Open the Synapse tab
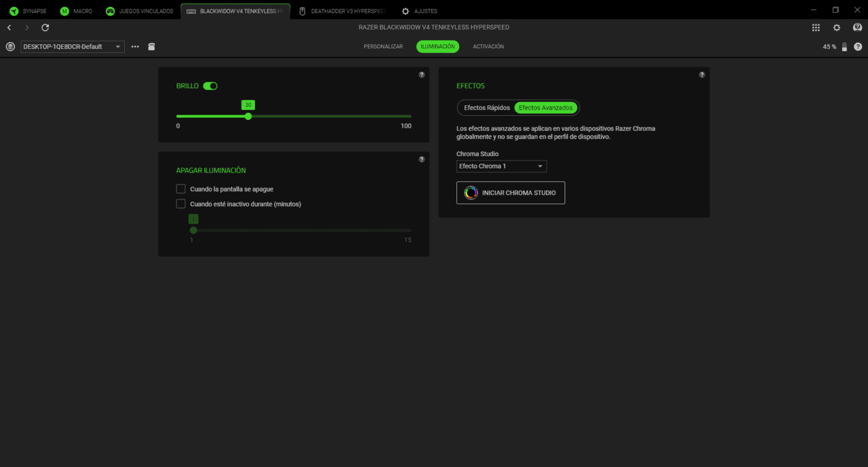 [28, 11]
